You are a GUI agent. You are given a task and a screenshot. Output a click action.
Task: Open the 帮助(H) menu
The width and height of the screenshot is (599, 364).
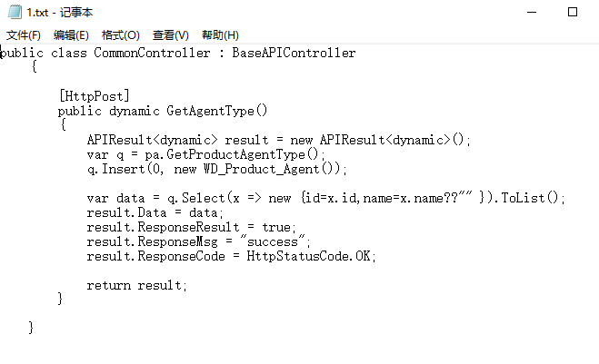(x=220, y=35)
